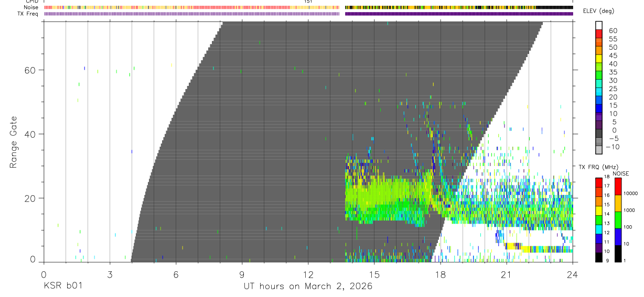Click the ELEV legend value -10
The width and height of the screenshot is (644, 297).
point(612,147)
